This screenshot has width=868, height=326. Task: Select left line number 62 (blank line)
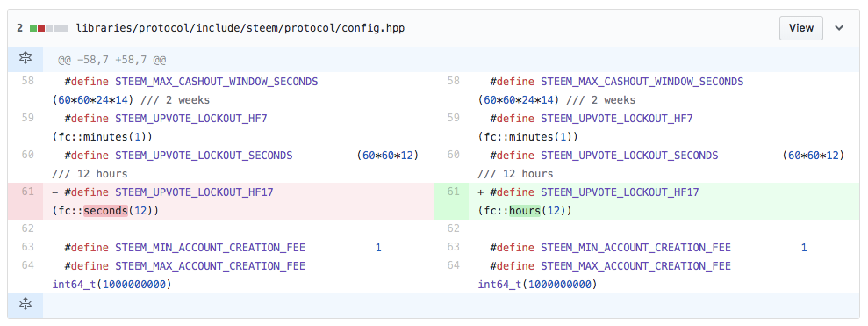[28, 228]
